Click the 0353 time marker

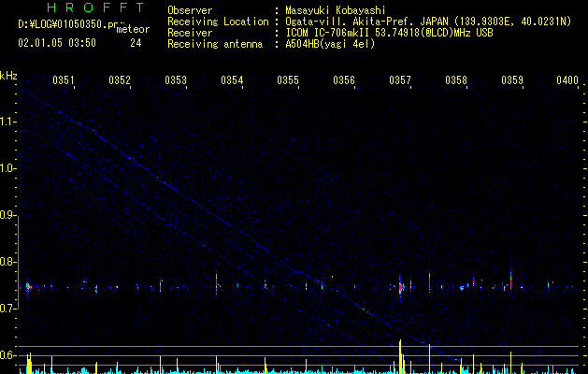coord(176,80)
